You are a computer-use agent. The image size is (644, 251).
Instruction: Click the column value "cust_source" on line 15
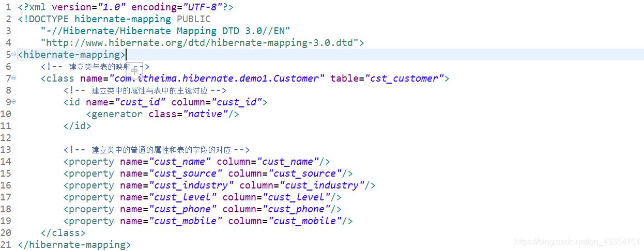pyautogui.click(x=305, y=174)
